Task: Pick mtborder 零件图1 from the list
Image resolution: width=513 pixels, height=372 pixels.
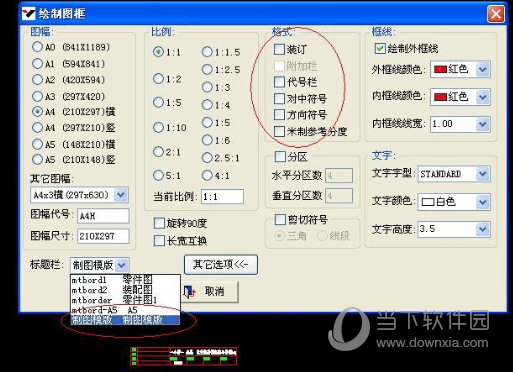Action: click(x=125, y=300)
